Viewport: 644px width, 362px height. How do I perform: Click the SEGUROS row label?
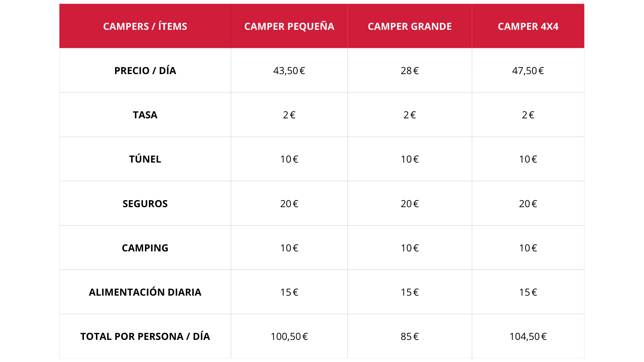click(145, 203)
